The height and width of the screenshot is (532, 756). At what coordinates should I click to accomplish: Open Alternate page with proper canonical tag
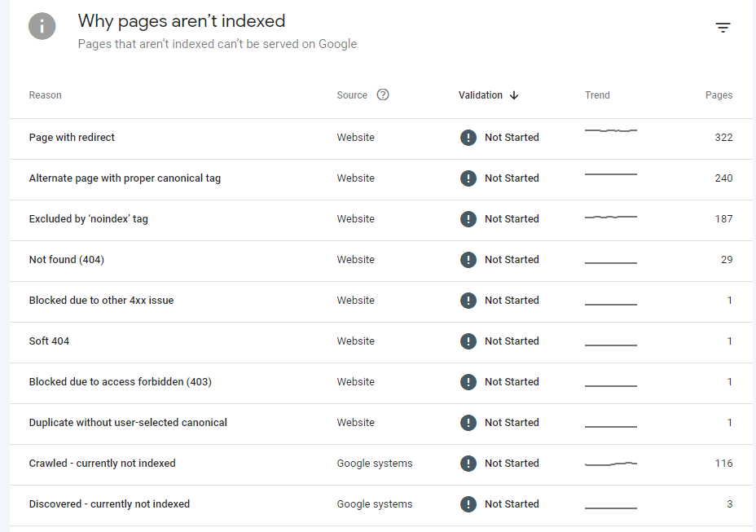pos(125,178)
